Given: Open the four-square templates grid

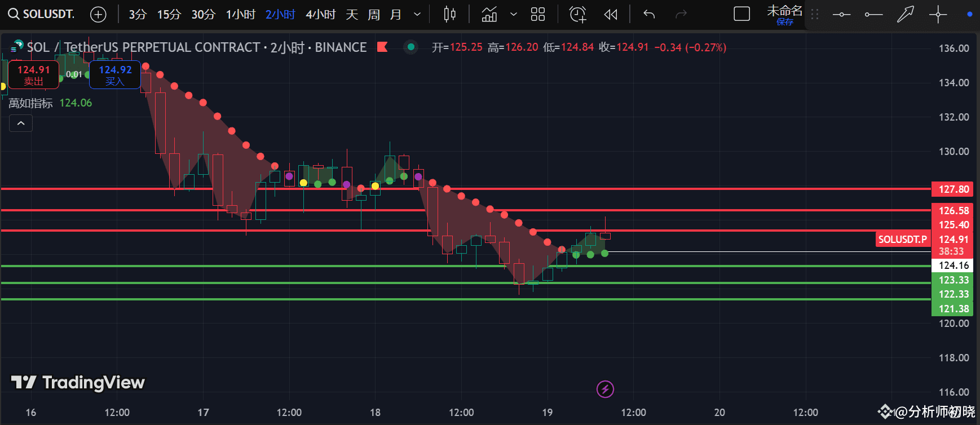Looking at the screenshot, I should [x=538, y=14].
